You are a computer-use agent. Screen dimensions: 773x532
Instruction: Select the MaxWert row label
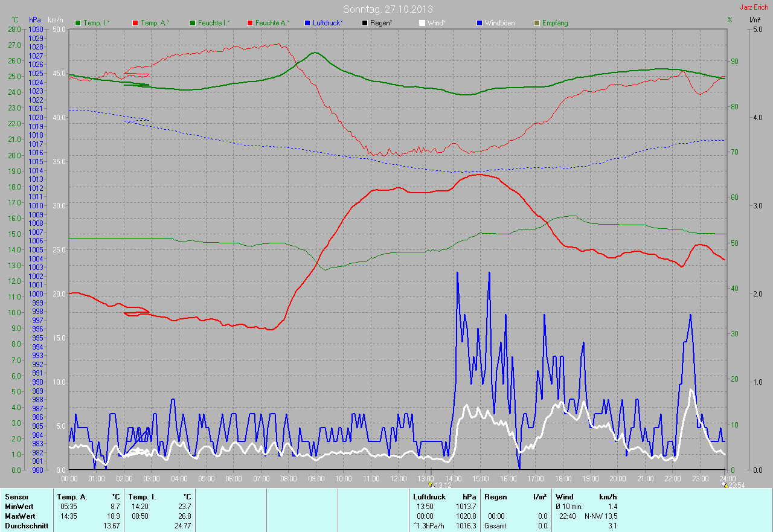pyautogui.click(x=20, y=516)
